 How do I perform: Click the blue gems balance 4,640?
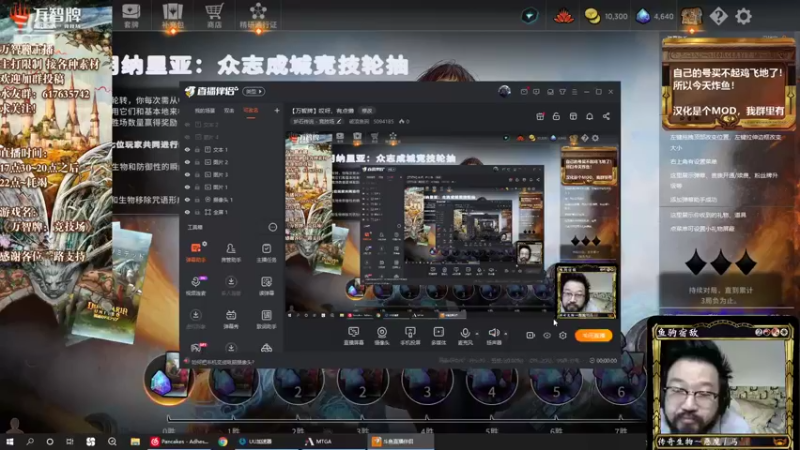click(x=655, y=16)
